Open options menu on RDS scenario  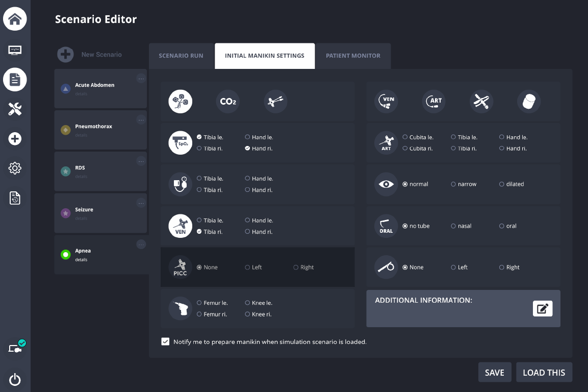coord(141,161)
